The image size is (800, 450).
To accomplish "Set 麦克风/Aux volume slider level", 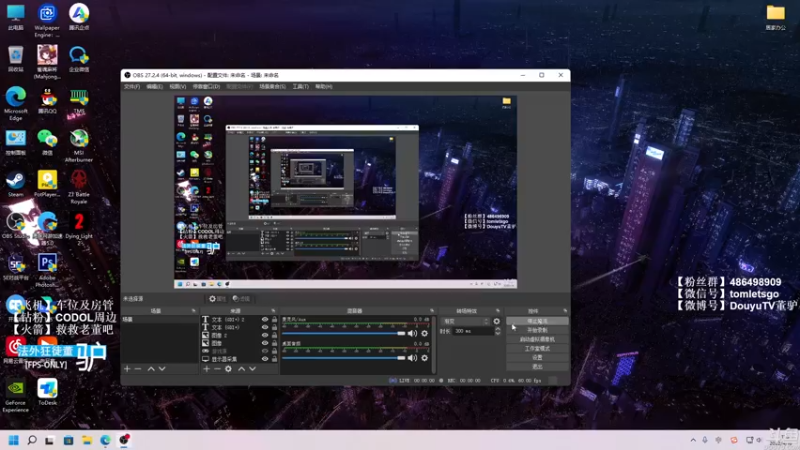I will coord(343,333).
